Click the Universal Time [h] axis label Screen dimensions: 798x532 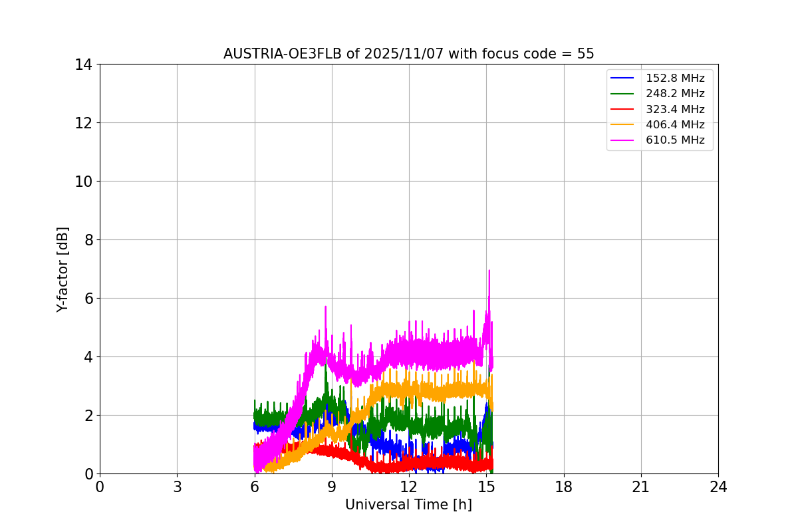[408, 505]
